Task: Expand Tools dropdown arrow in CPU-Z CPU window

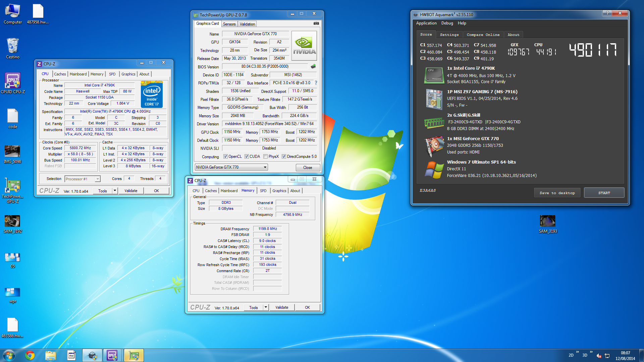Action: [115, 191]
